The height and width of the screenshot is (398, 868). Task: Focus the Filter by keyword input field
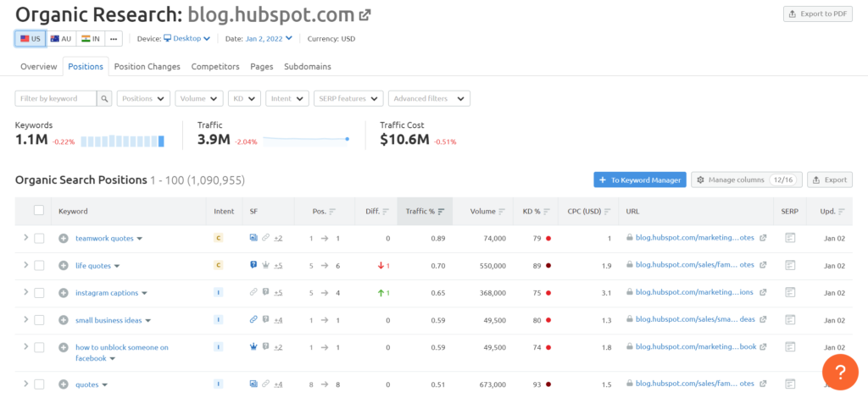coord(56,98)
